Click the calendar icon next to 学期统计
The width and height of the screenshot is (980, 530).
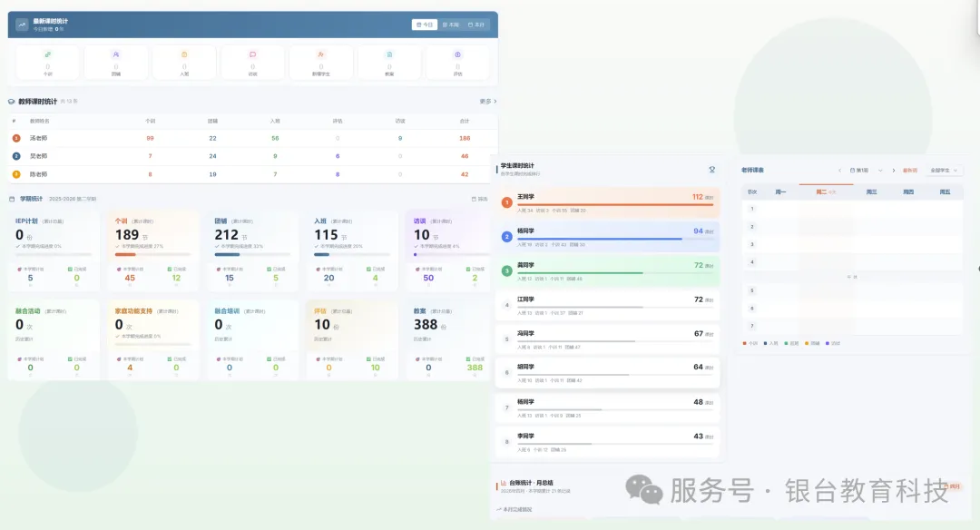11,199
